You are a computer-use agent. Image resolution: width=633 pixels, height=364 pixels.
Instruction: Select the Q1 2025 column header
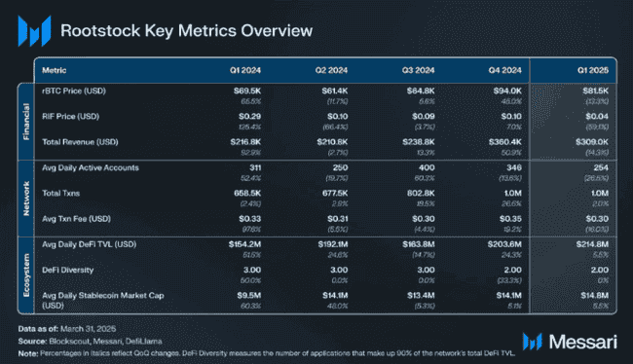[x=593, y=70]
